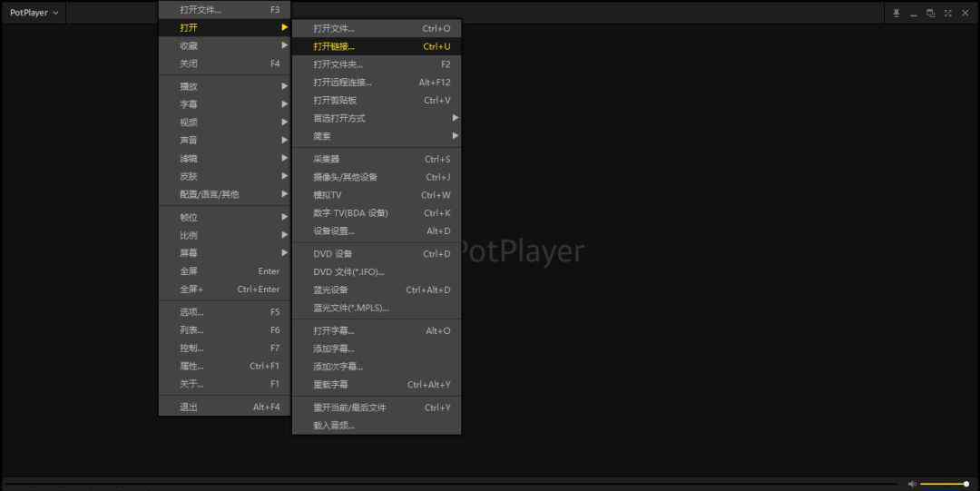Click the maximize/restore window icon
The height and width of the screenshot is (491, 980).
(x=931, y=13)
